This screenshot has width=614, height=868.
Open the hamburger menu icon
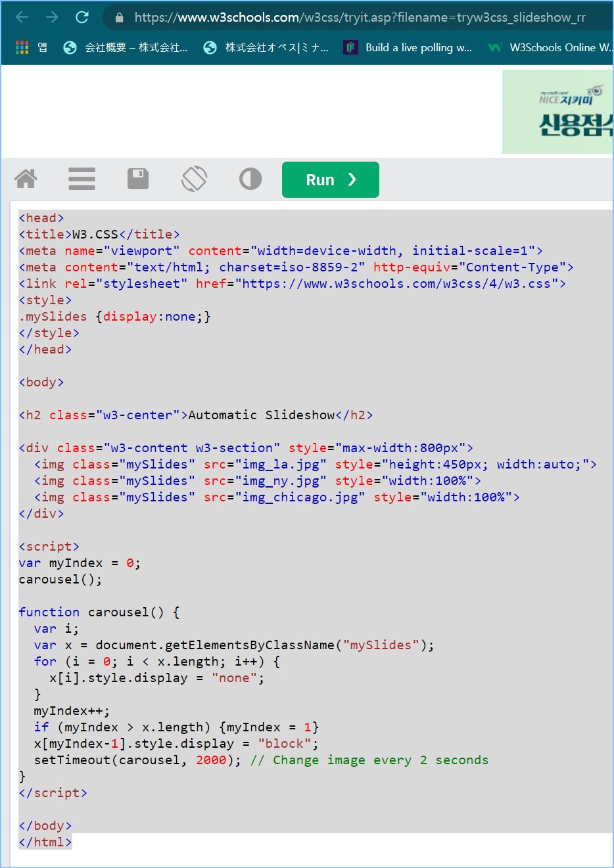pyautogui.click(x=82, y=179)
